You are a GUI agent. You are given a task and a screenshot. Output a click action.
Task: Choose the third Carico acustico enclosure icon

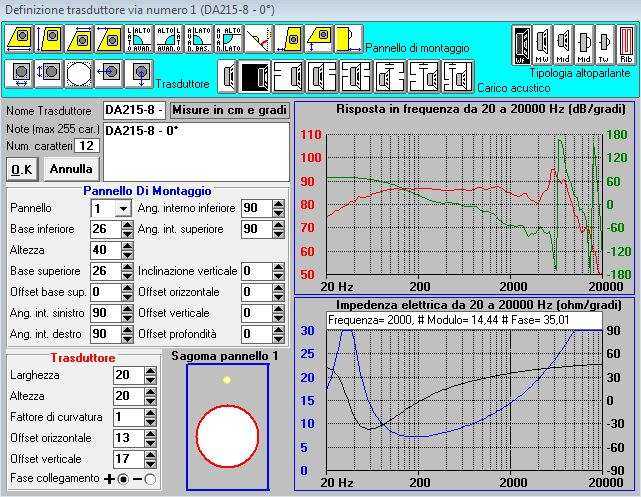[289, 76]
